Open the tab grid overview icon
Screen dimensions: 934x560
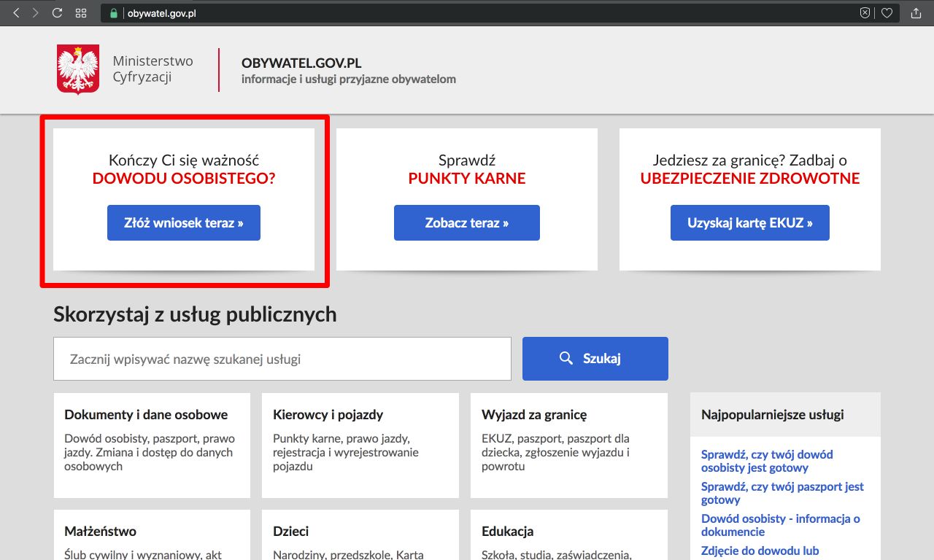pos(81,13)
